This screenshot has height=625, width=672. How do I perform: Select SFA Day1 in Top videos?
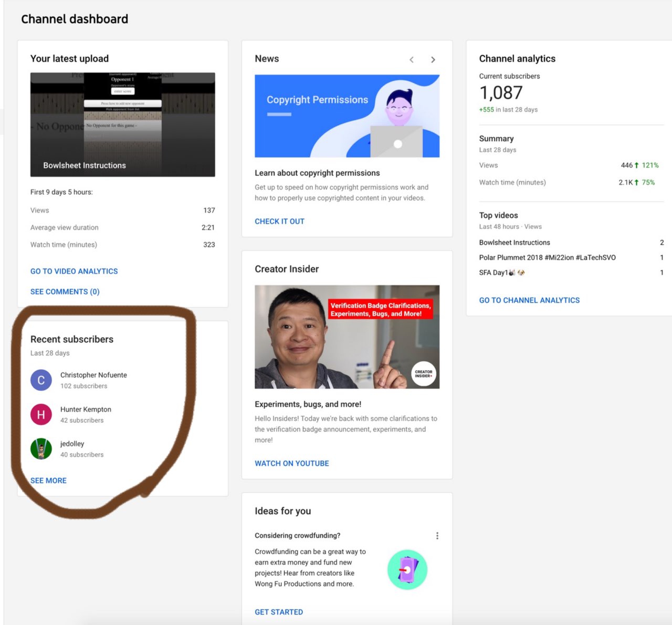coord(502,273)
